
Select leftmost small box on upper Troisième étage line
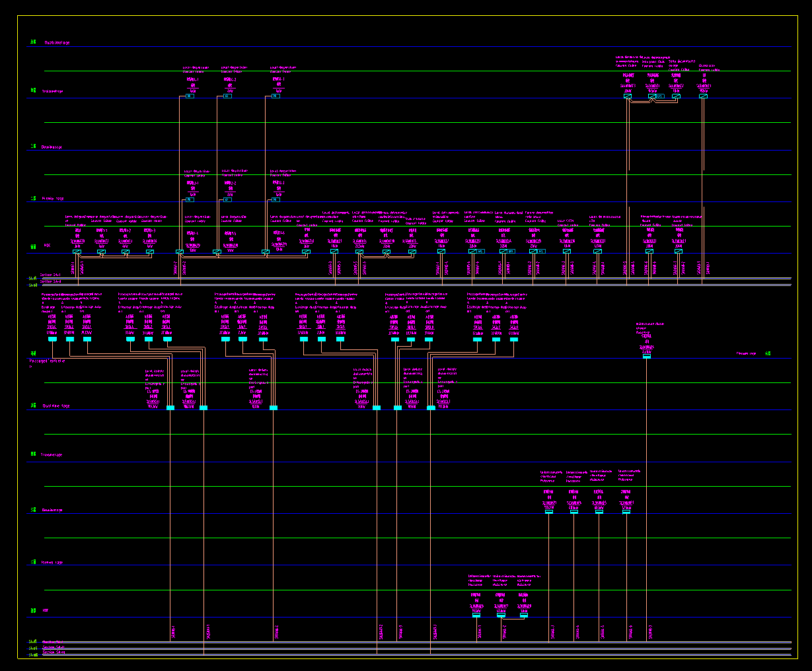point(190,96)
